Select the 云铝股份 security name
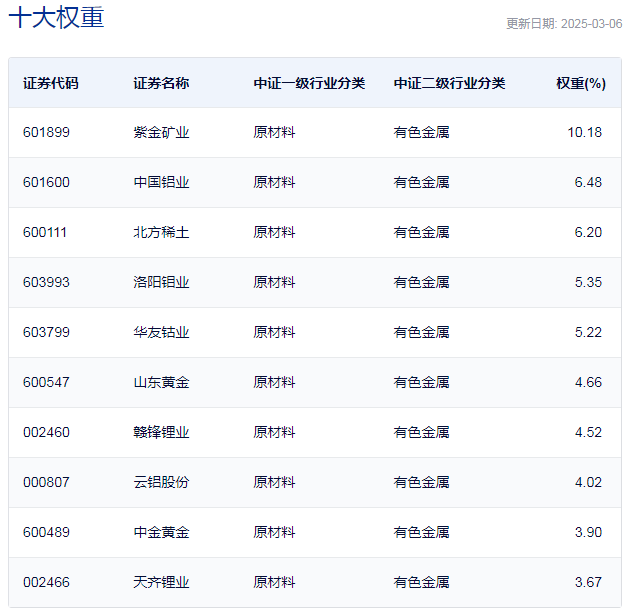This screenshot has width=629, height=614. click(161, 482)
